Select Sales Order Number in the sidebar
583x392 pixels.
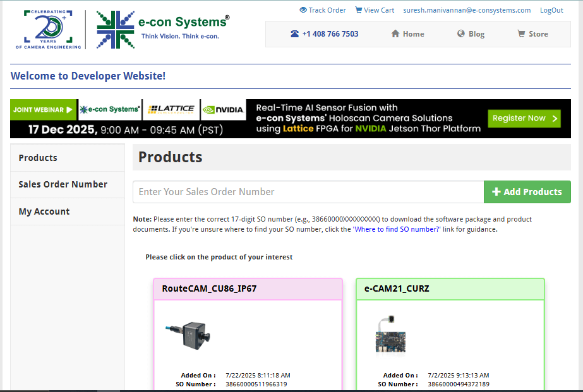68,185
